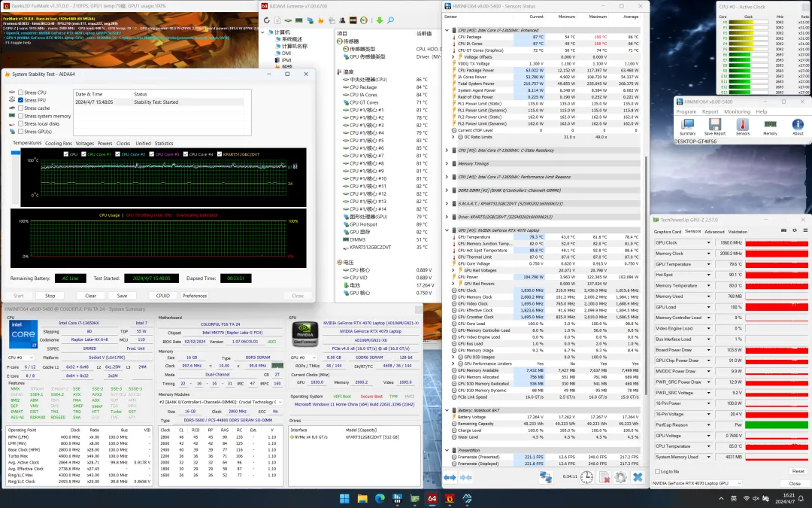Open the Sensors thermometer icon in HWiNFO64
This screenshot has width=812, height=508.
pos(743,125)
